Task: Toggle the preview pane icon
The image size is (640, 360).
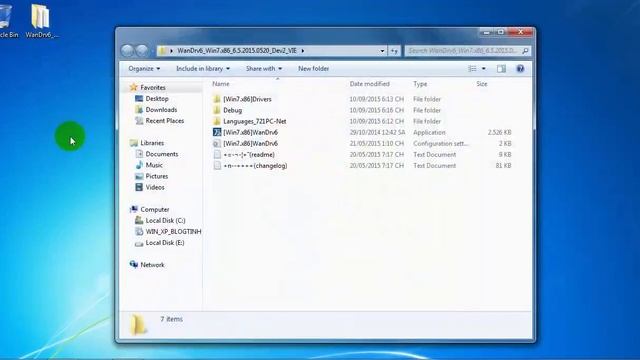Action: (501, 69)
